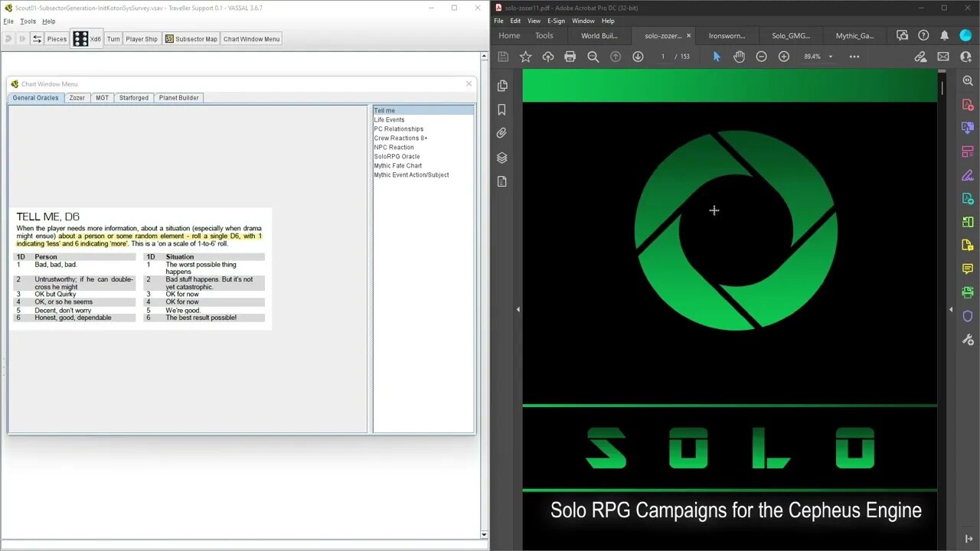Click the Turn button in VASSAL toolbar
The image size is (980, 551).
pyautogui.click(x=113, y=39)
